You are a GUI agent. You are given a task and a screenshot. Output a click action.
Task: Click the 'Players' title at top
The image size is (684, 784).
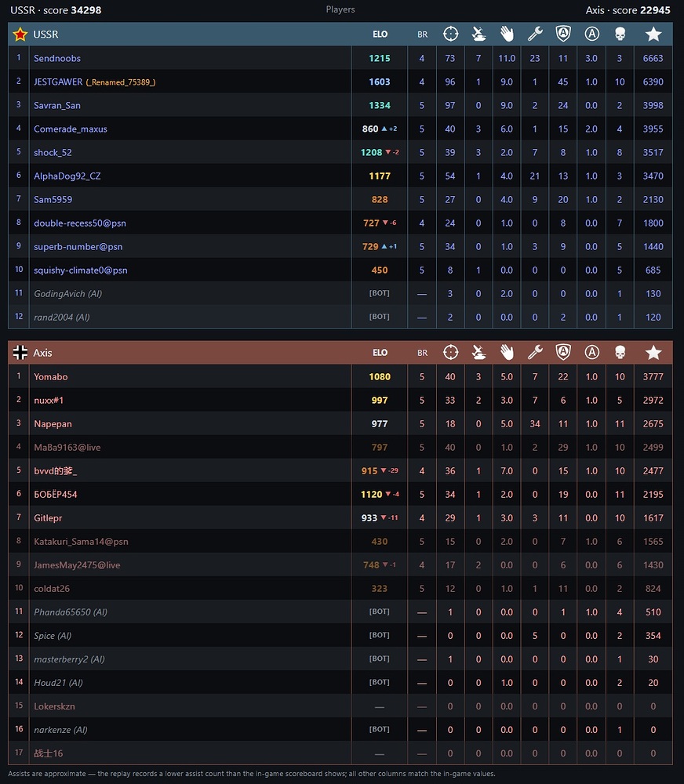[x=340, y=9]
